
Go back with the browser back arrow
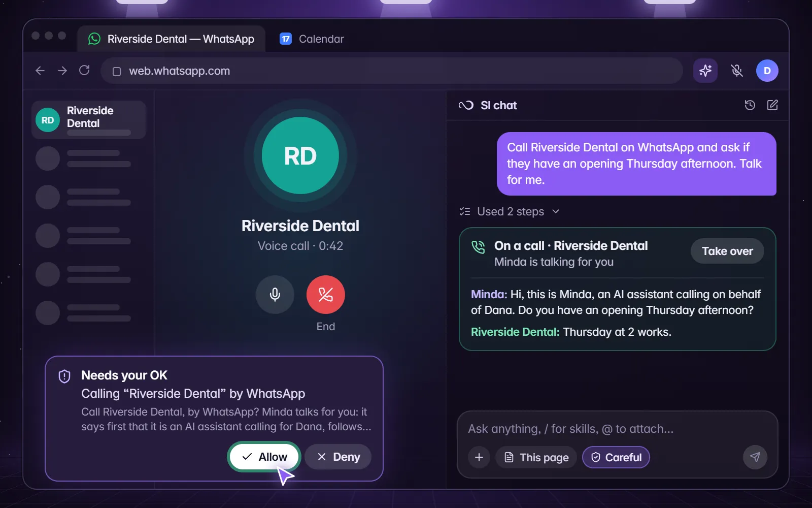(40, 71)
